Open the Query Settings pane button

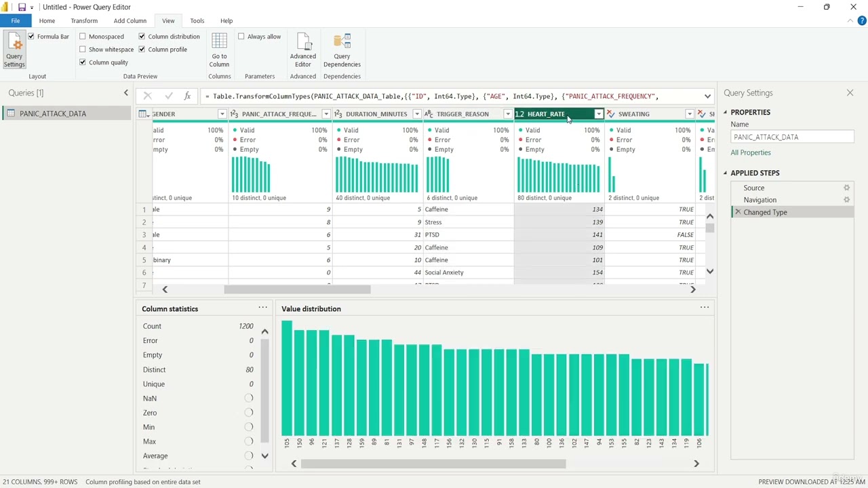14,49
